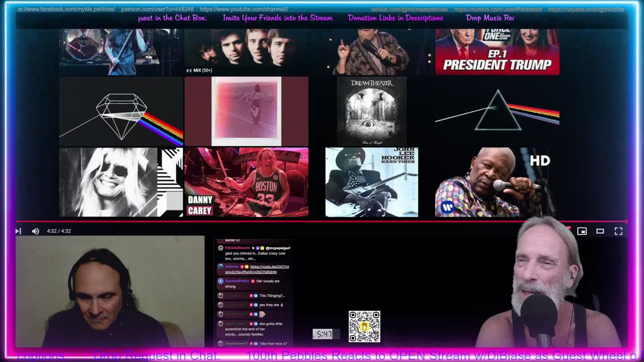Click the youtube.com/channel URL text at top
644x362 pixels.
(244, 10)
